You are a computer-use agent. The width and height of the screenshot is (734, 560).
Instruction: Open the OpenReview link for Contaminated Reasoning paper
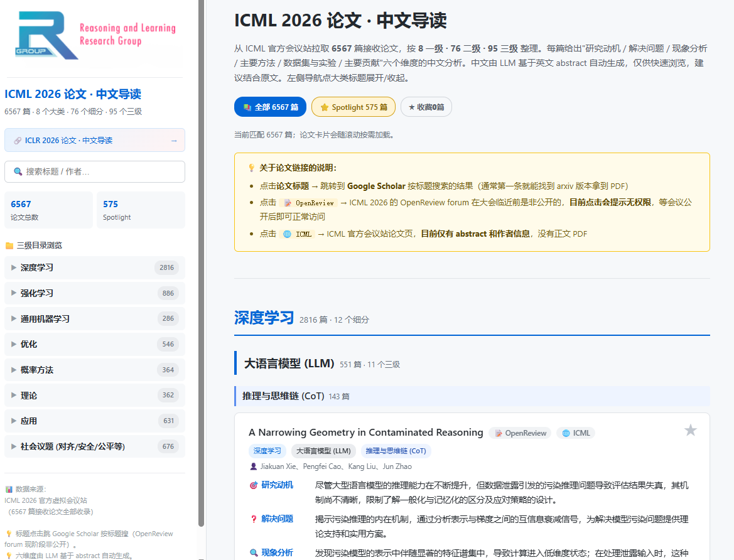(x=520, y=433)
